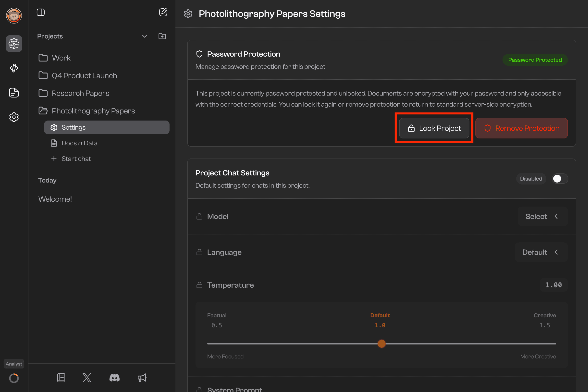Click the Creative 1.5 preset
This screenshot has width=588, height=392.
[544, 320]
